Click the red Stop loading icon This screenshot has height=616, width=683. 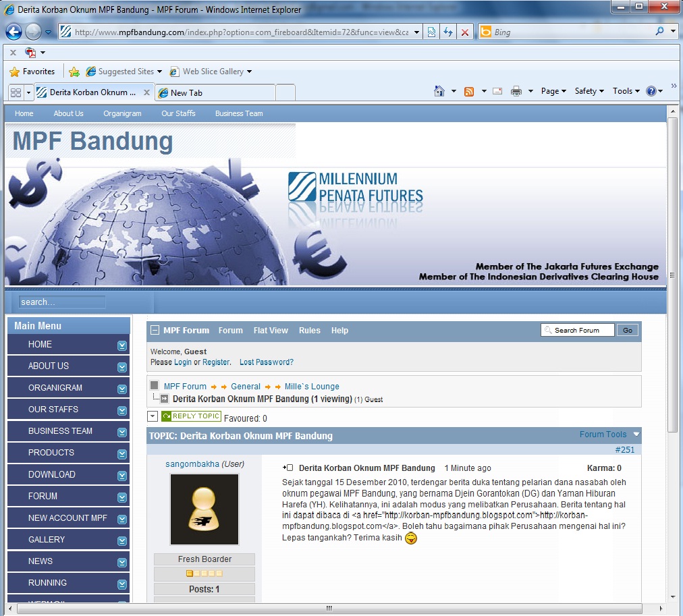pos(465,32)
